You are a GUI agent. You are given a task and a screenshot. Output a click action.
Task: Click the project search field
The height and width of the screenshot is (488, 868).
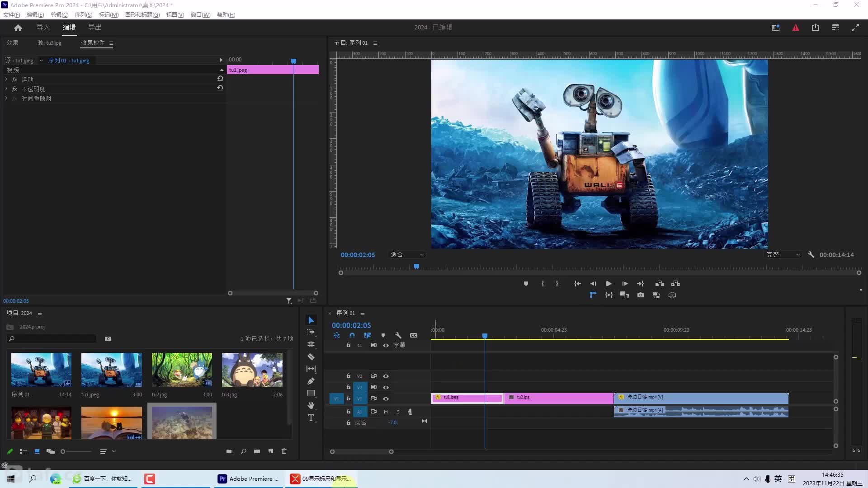52,338
